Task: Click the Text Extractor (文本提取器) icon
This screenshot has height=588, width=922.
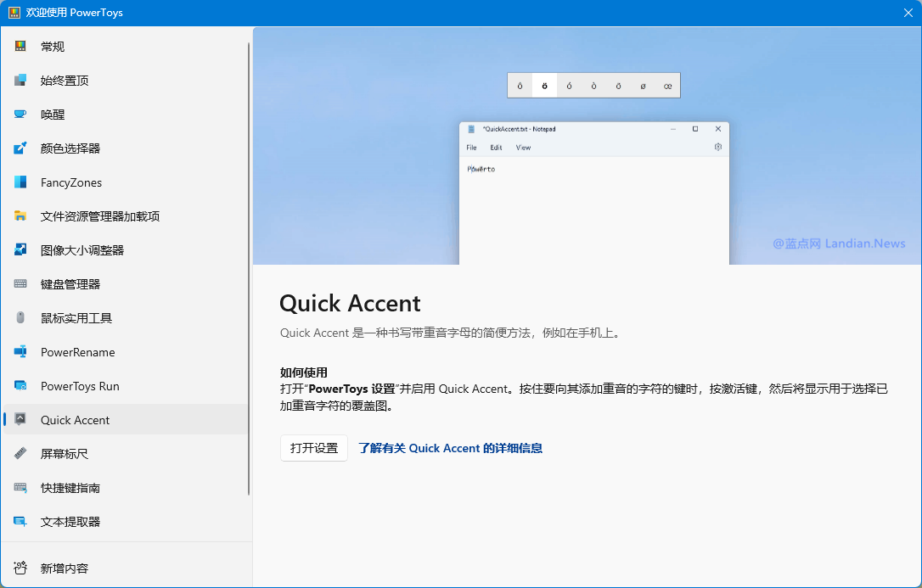Action: (x=20, y=522)
